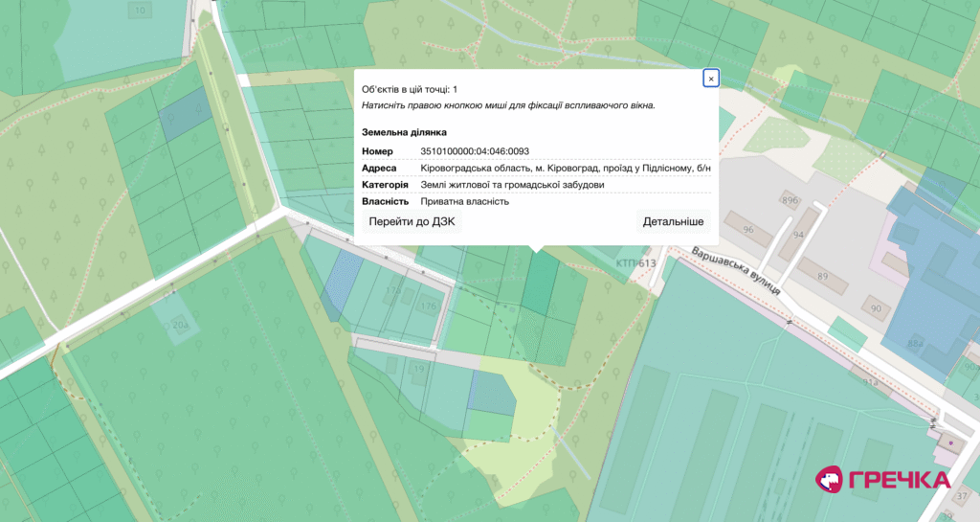Open the Детальніше details button
Image resolution: width=980 pixels, height=522 pixels.
pyautogui.click(x=673, y=221)
